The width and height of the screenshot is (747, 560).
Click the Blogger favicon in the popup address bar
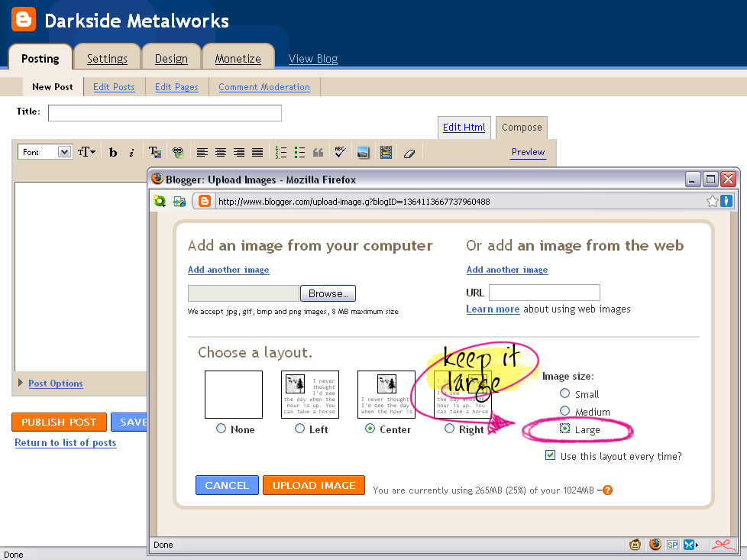click(x=205, y=201)
